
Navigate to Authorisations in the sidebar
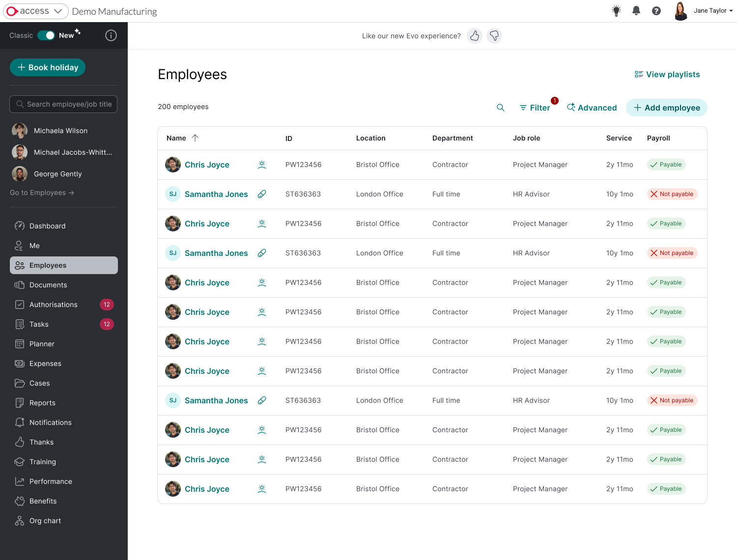[x=53, y=305]
